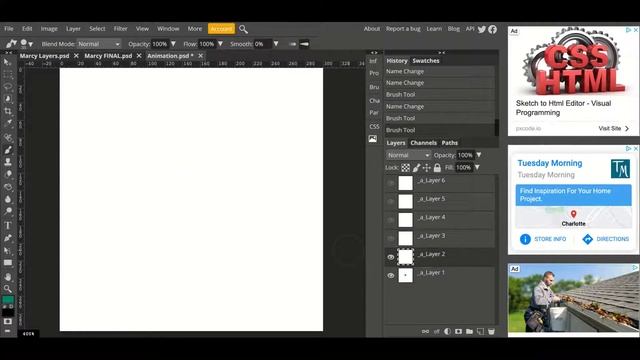This screenshot has height=360, width=640.
Task: Open the Image menu
Action: point(49,29)
